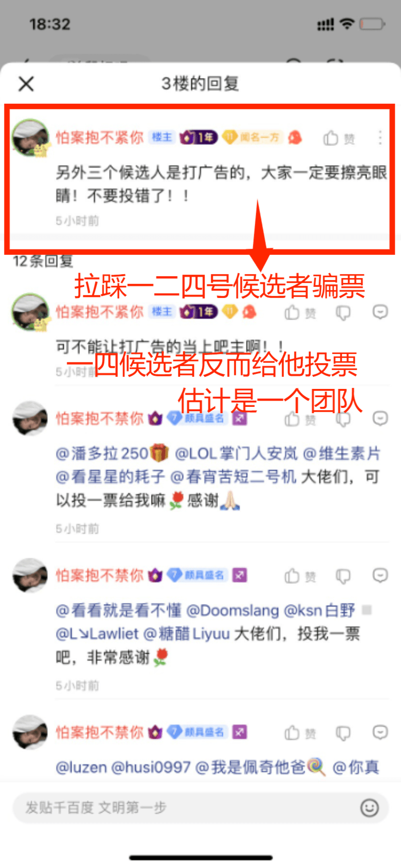Image resolution: width=401 pixels, height=868 pixels.
Task: Reply to the @luzen mention comment
Action: 380,732
